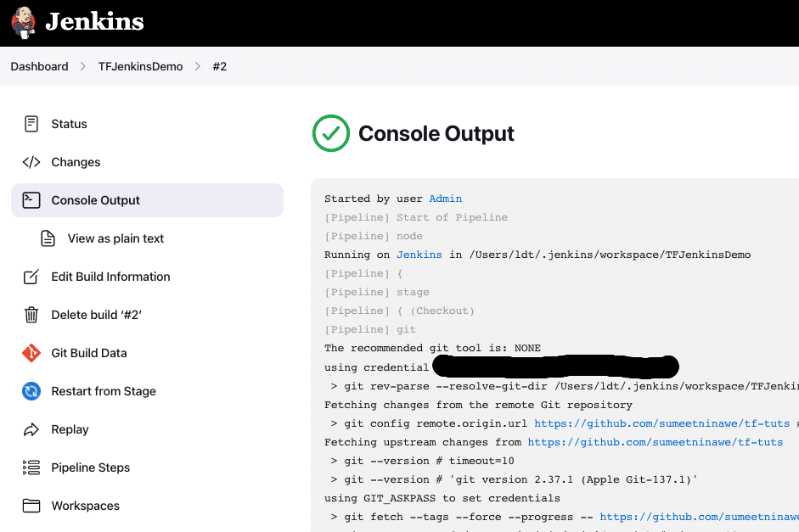Expand chevron after TFJenkinsDemo breadcrumb

tap(198, 67)
